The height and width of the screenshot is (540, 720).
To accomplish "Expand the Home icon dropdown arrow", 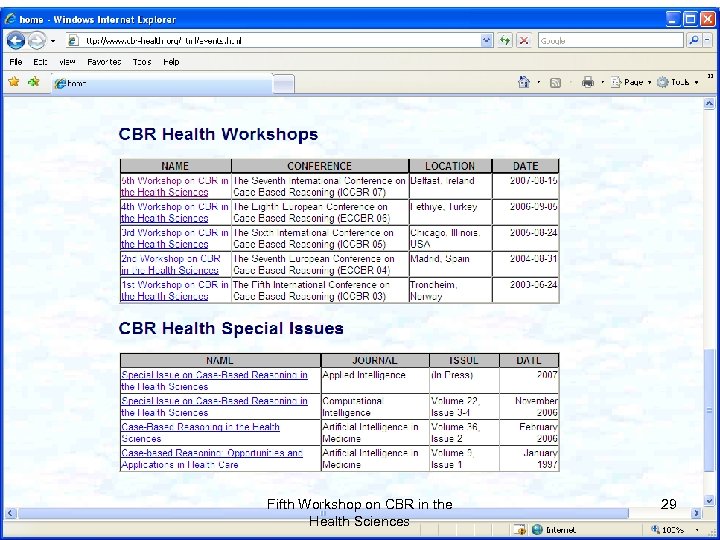I will tap(539, 83).
